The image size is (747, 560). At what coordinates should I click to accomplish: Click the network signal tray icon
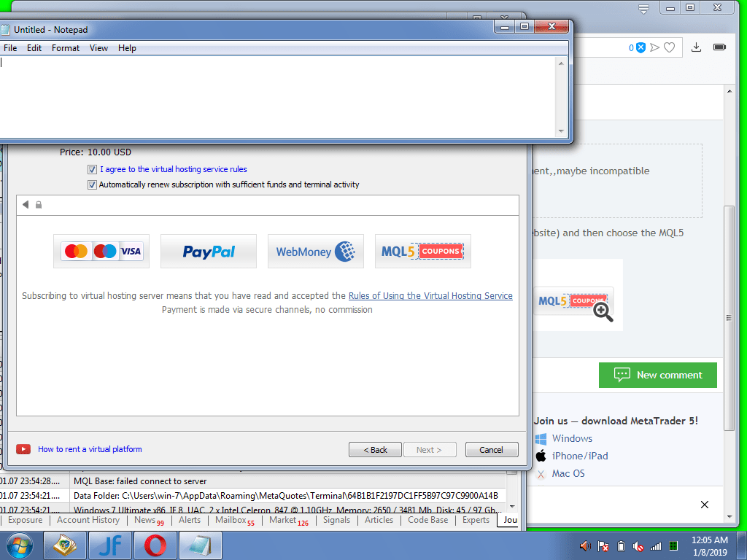(656, 546)
